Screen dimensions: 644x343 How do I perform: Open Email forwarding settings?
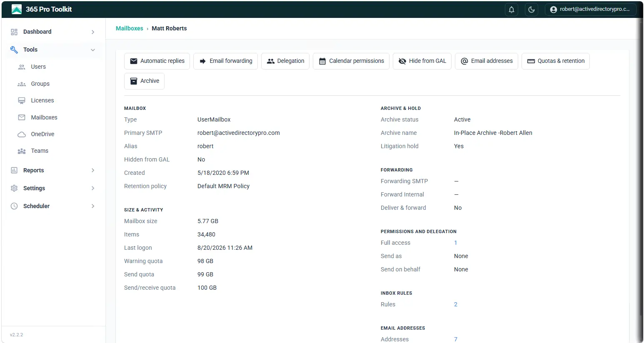225,61
